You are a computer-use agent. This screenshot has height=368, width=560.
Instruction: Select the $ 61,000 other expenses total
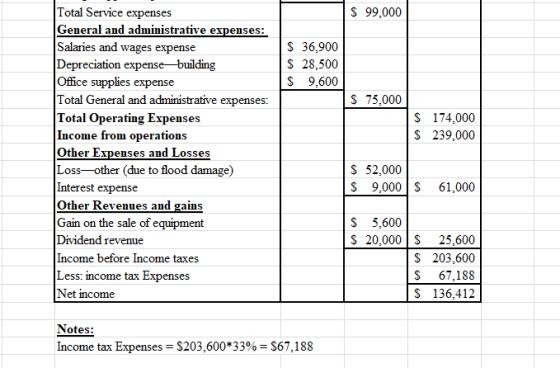tap(444, 187)
